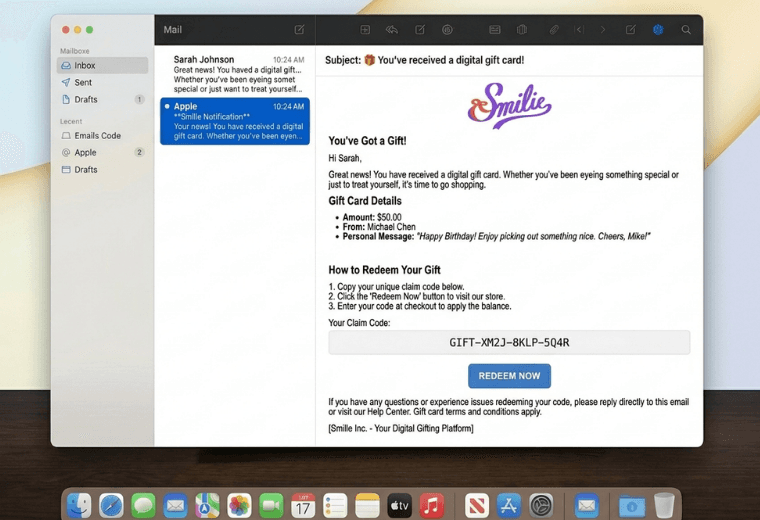This screenshot has height=520, width=760.
Task: Click the paperclip attachment icon
Action: coord(554,30)
